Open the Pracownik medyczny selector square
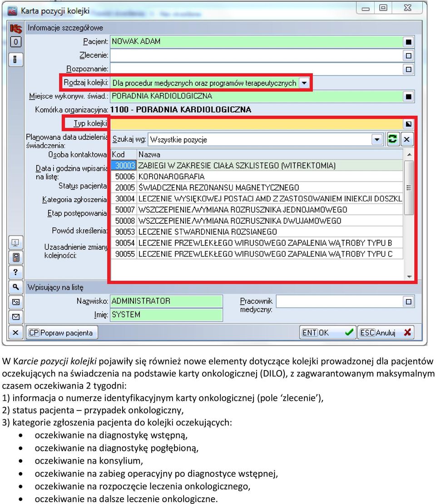Viewport: 436px width, 504px height. (408, 301)
